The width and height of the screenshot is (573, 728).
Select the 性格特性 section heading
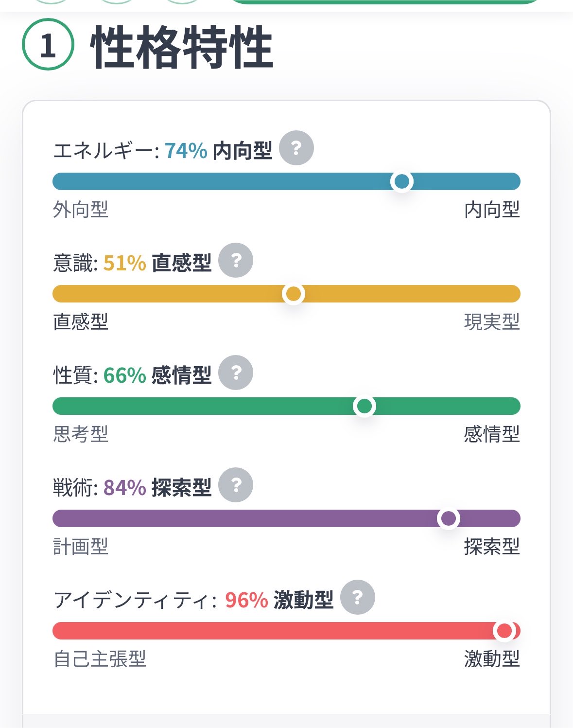click(x=182, y=47)
